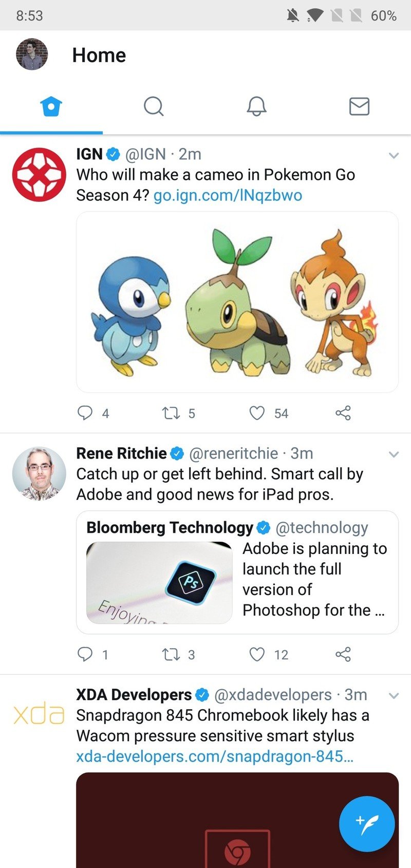Follow the xda-developers.com snapdragon-845 link
This screenshot has width=411, height=868.
click(214, 756)
